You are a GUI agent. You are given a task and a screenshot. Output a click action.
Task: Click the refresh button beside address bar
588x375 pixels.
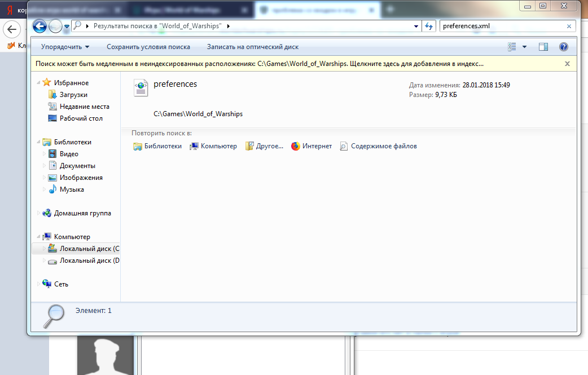[x=429, y=27]
